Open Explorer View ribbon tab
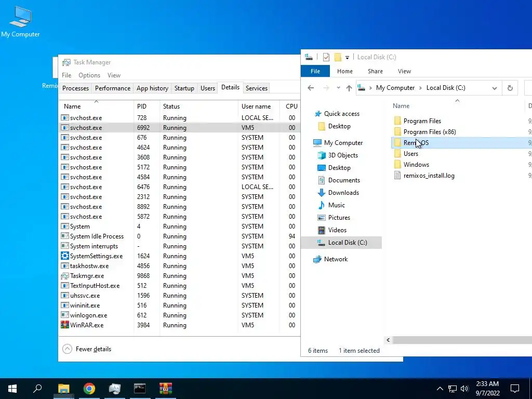The image size is (532, 399). point(404,71)
